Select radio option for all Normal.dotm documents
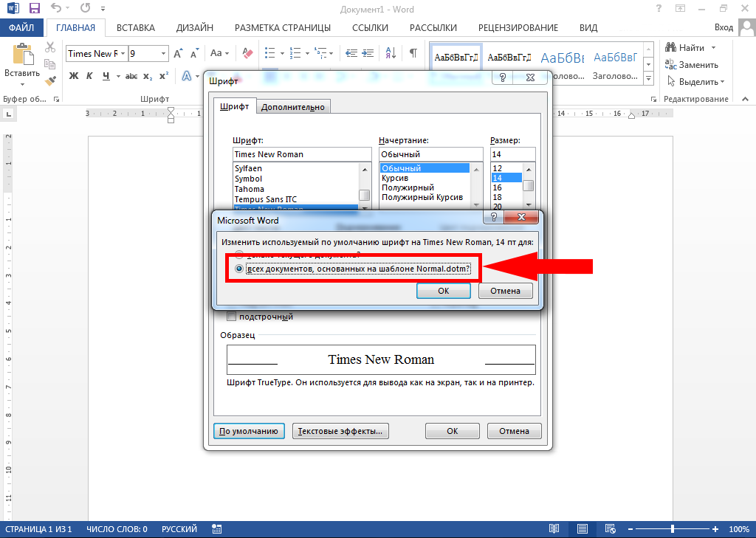 pyautogui.click(x=238, y=269)
